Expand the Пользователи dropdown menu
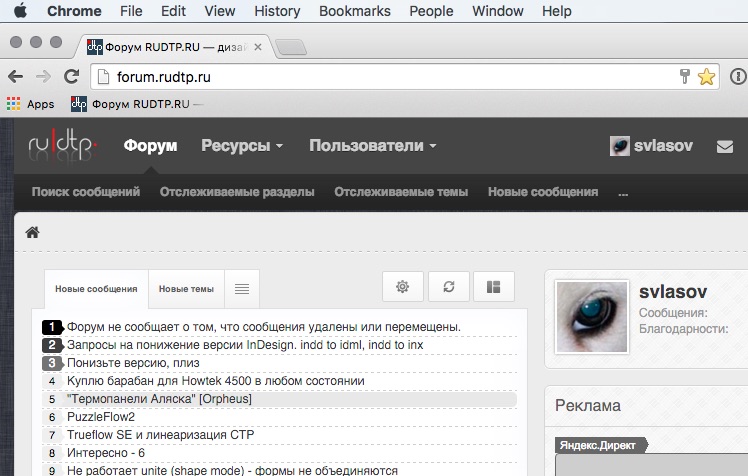 [x=373, y=145]
